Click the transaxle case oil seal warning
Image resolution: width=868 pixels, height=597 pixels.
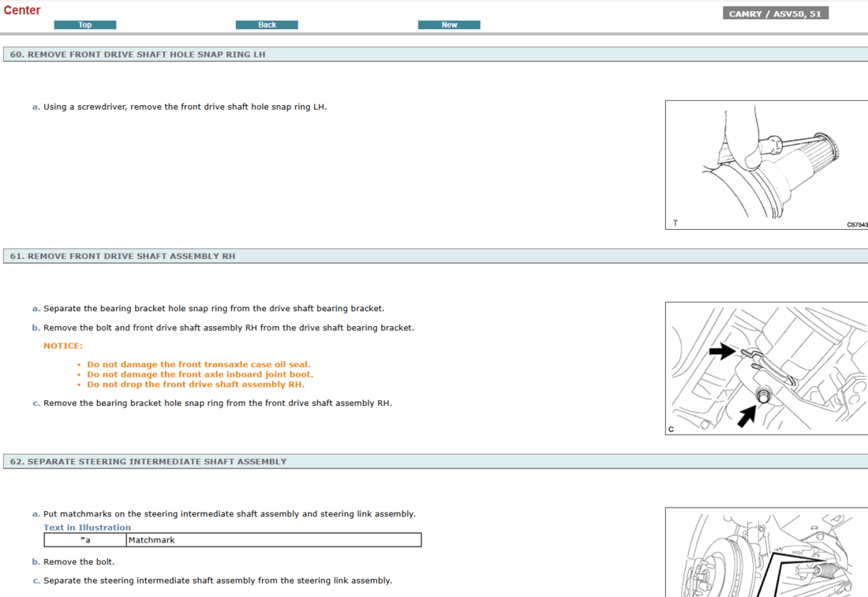click(x=198, y=365)
